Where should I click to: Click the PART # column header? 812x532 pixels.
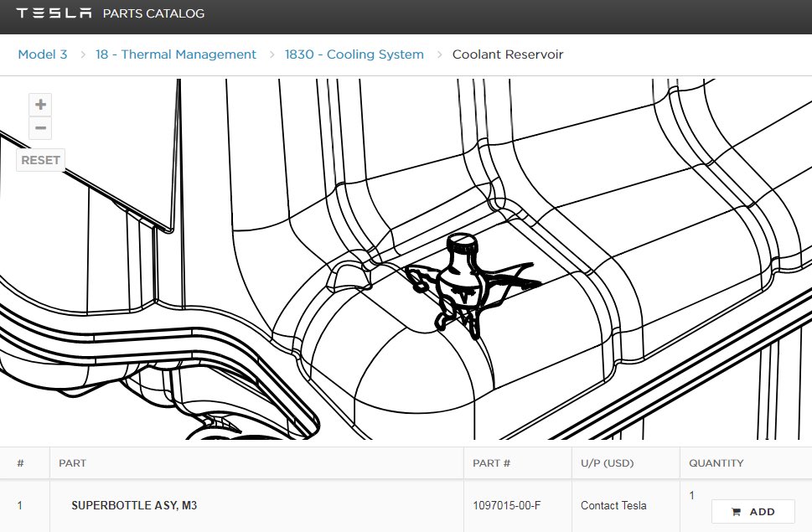491,463
